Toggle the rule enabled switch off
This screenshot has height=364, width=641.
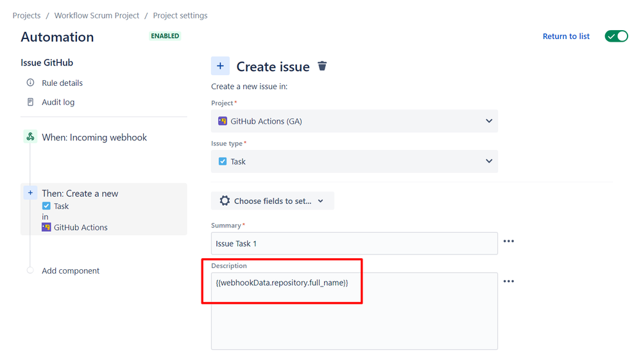coord(616,37)
